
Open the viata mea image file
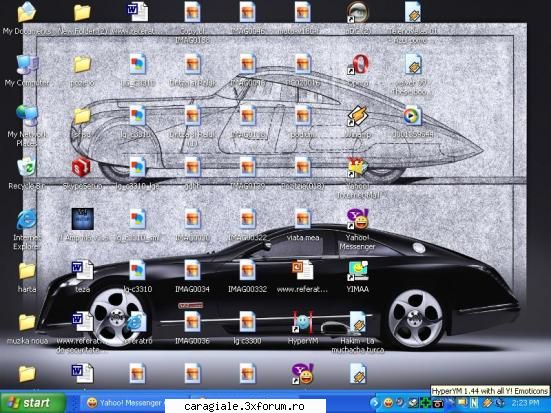303,219
